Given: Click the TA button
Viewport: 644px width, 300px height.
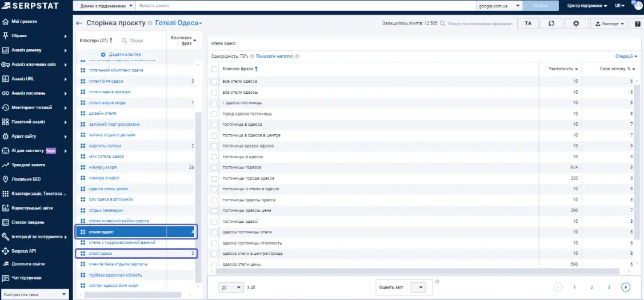Looking at the screenshot, I should (x=528, y=23).
